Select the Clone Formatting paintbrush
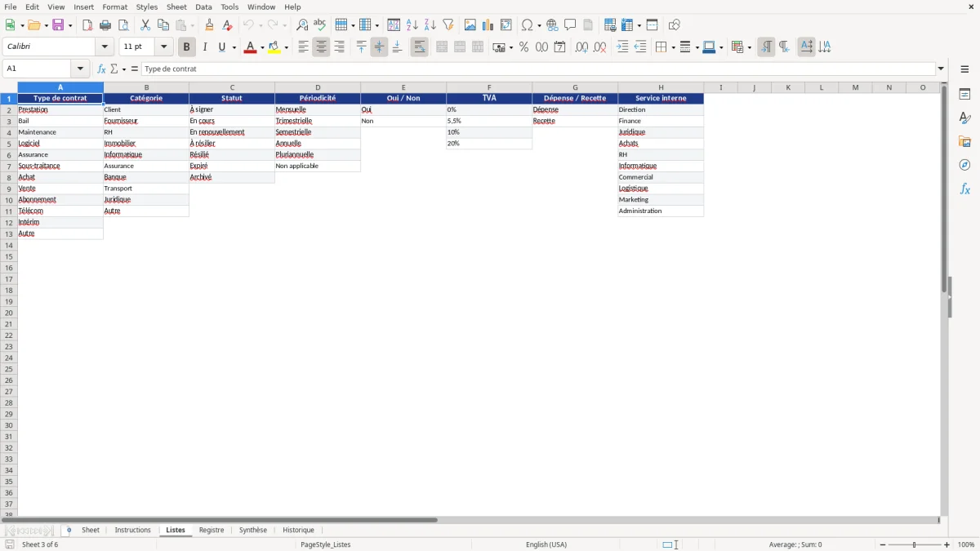Screen dimensions: 980x551 tap(209, 24)
